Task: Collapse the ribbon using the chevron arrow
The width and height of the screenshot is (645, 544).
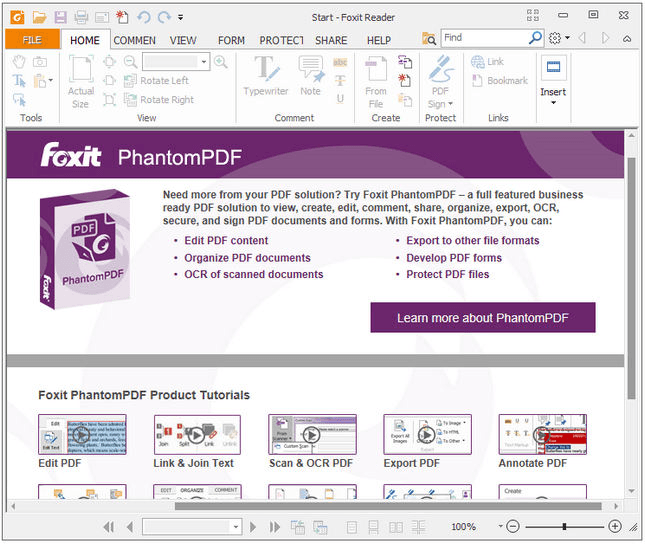Action: [x=626, y=38]
